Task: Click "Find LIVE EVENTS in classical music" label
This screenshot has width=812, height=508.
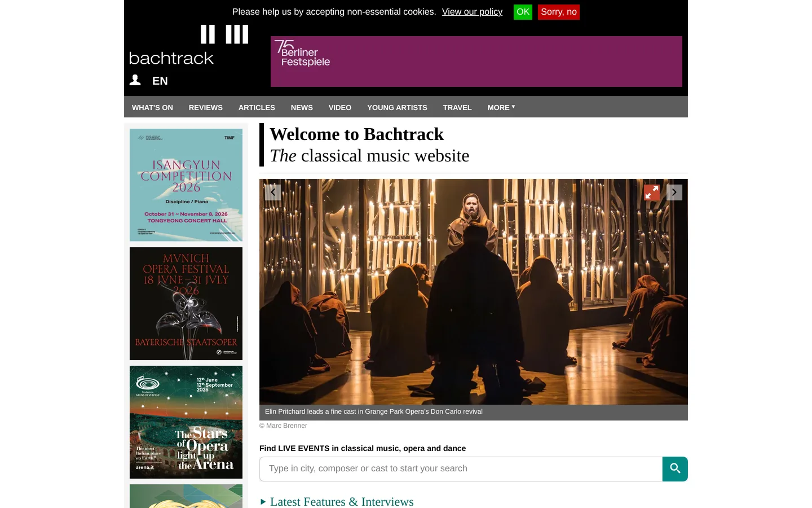Action: [x=363, y=448]
